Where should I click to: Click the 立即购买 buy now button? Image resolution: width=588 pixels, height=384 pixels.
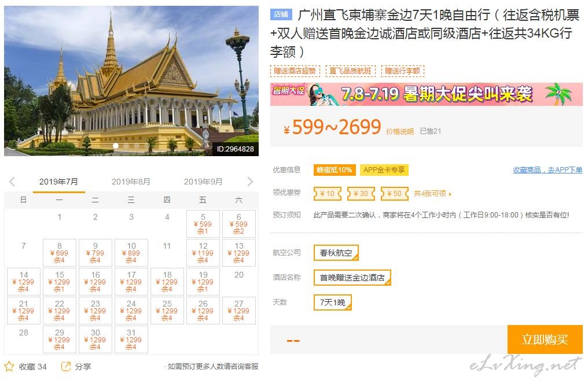click(x=545, y=339)
